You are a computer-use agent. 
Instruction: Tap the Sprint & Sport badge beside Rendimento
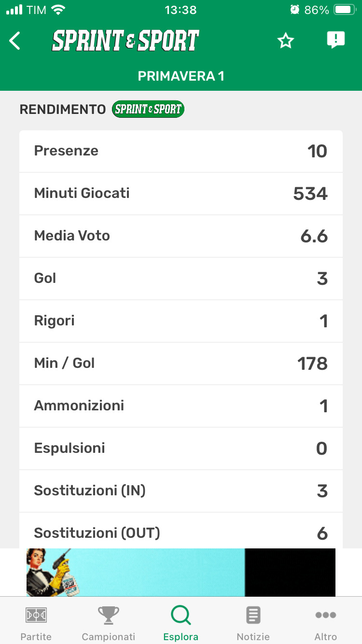coord(148,109)
